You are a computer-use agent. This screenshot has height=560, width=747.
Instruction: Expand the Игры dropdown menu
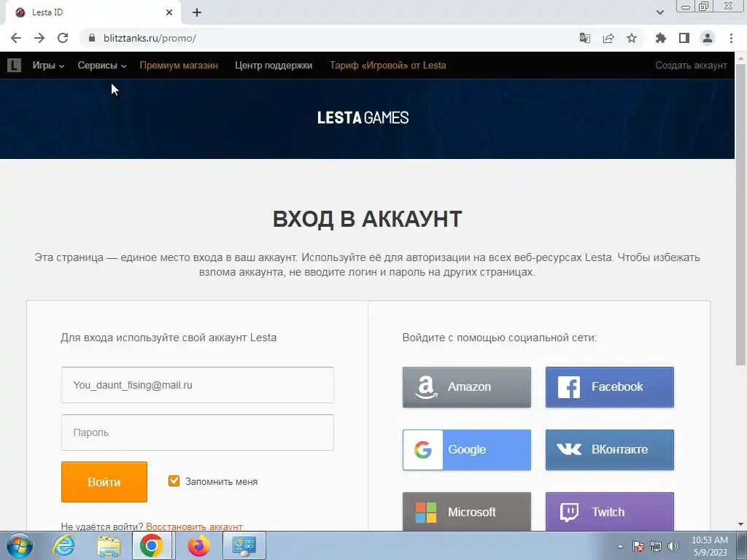pyautogui.click(x=48, y=65)
